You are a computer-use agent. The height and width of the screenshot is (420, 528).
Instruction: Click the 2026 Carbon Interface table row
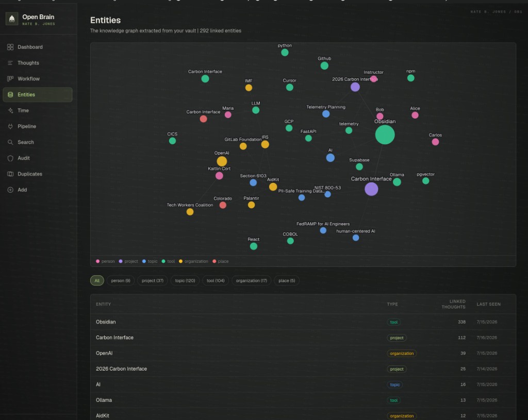(303, 369)
